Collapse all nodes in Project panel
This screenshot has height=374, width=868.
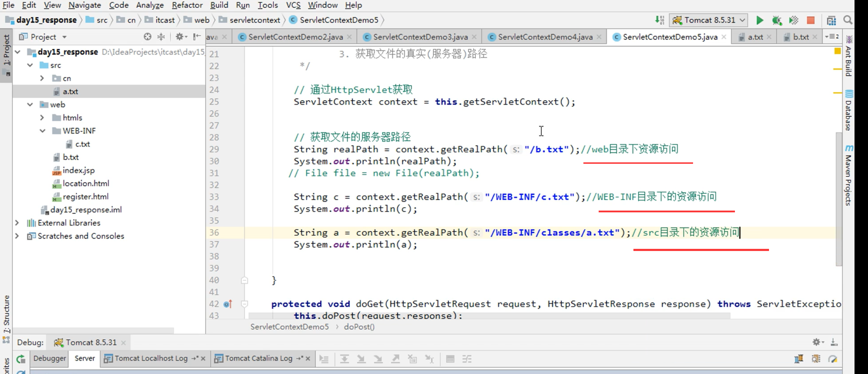click(161, 37)
